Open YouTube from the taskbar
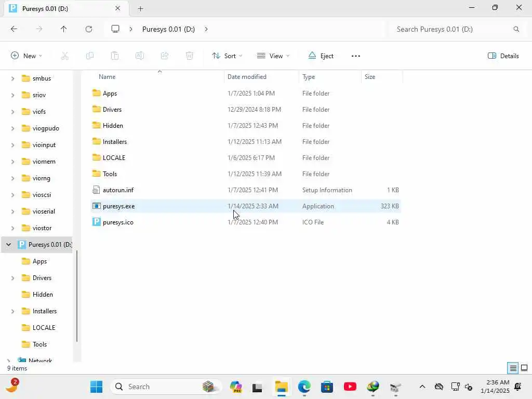Image resolution: width=532 pixels, height=399 pixels. tap(350, 387)
